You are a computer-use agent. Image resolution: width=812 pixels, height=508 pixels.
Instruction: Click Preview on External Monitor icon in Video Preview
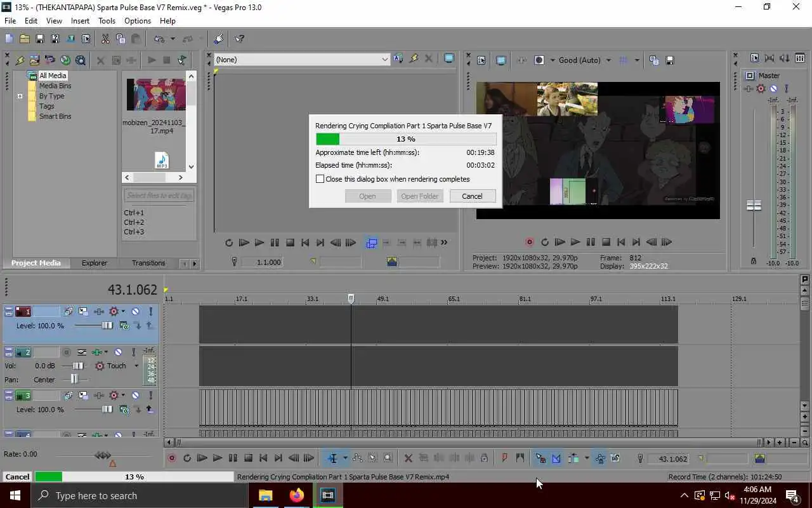(x=501, y=60)
